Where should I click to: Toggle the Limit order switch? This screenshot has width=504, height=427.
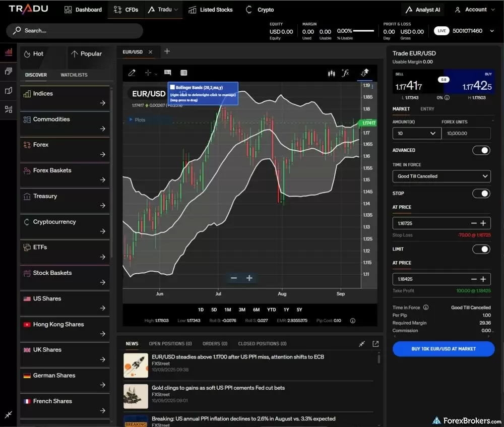click(x=481, y=249)
